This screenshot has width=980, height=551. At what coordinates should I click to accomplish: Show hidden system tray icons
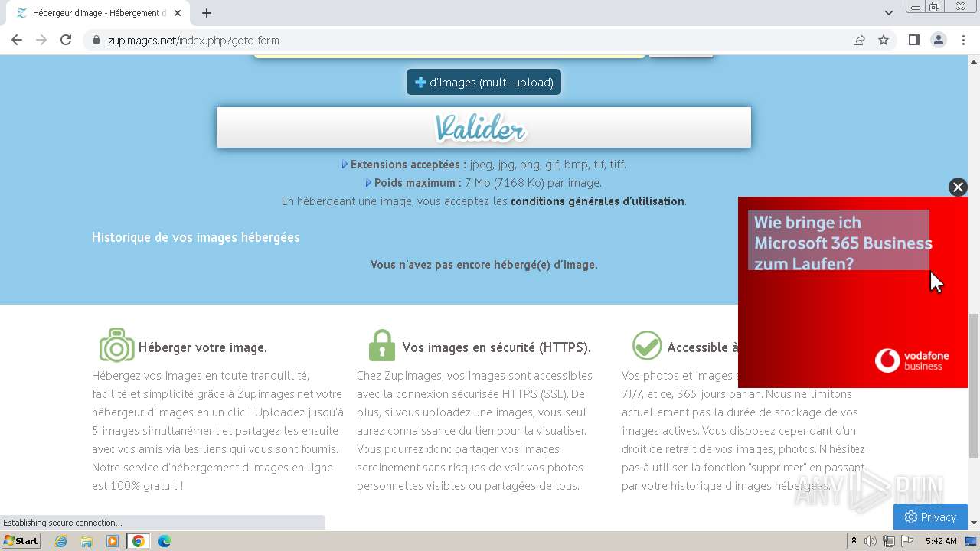(x=854, y=541)
